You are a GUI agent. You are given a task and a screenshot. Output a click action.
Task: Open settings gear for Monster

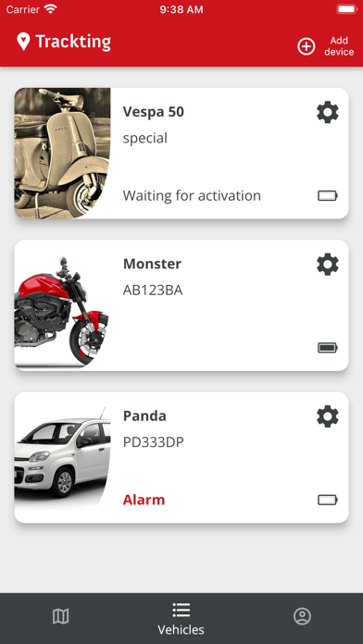pos(328,264)
